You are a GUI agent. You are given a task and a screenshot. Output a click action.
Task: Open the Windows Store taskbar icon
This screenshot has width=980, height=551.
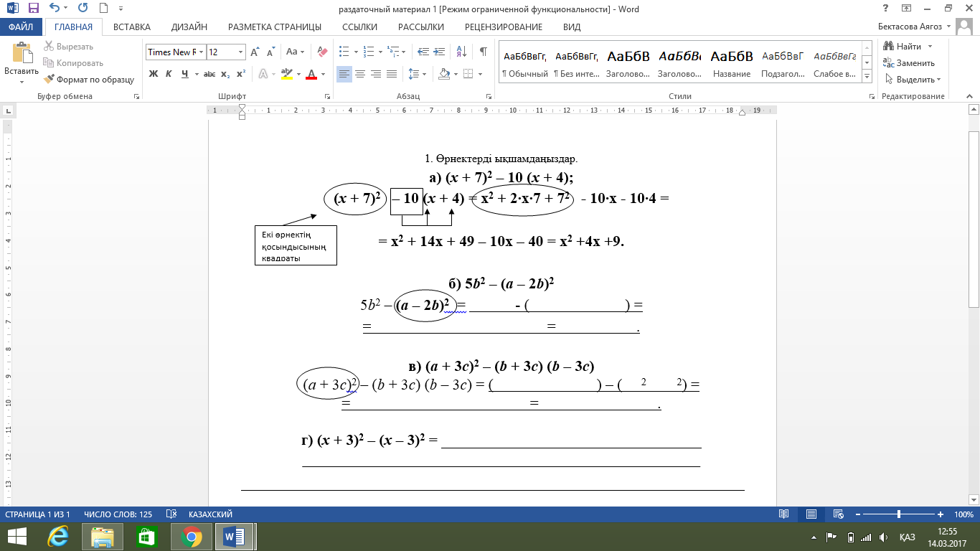pyautogui.click(x=146, y=537)
